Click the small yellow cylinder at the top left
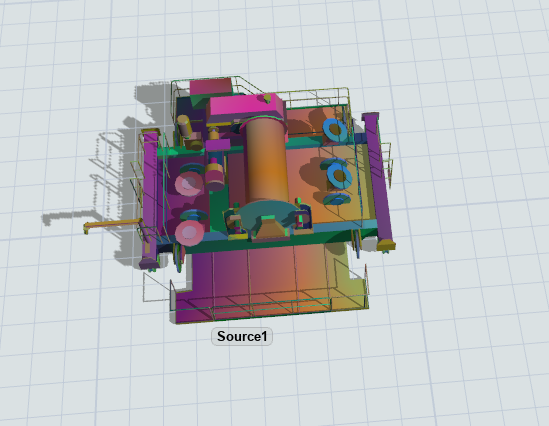The height and width of the screenshot is (426, 549). pyautogui.click(x=184, y=125)
